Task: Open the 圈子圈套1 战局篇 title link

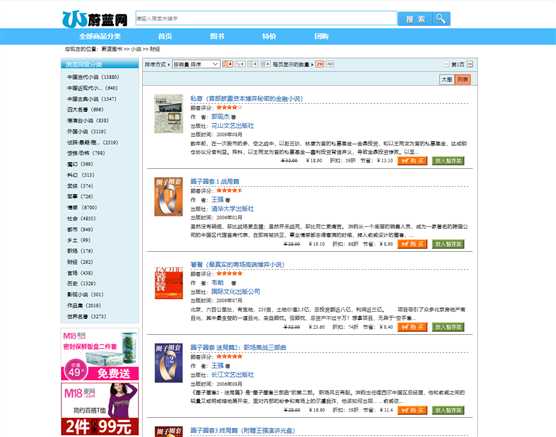Action: click(x=215, y=182)
